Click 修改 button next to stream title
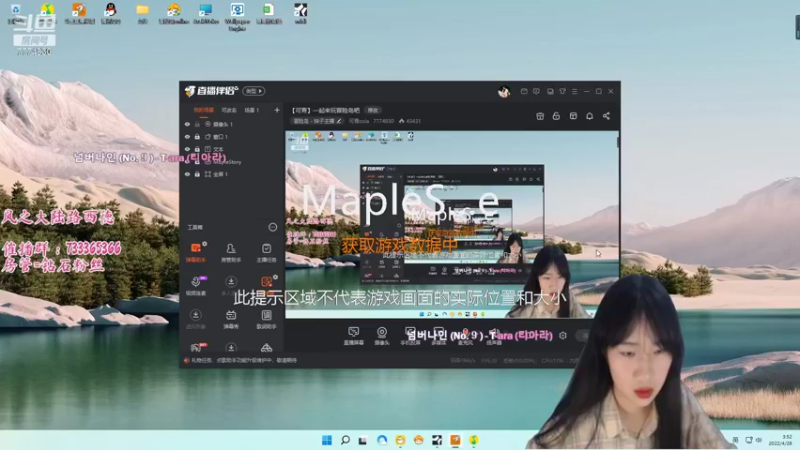Image resolution: width=800 pixels, height=450 pixels. 373,110
